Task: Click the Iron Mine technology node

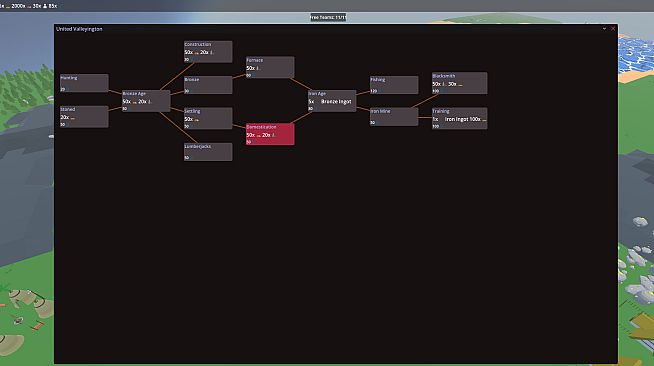Action: 394,117
